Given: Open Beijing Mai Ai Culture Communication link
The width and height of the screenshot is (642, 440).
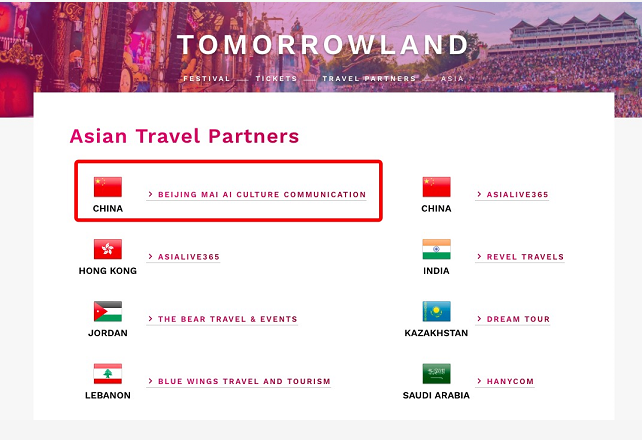Looking at the screenshot, I should pyautogui.click(x=257, y=194).
